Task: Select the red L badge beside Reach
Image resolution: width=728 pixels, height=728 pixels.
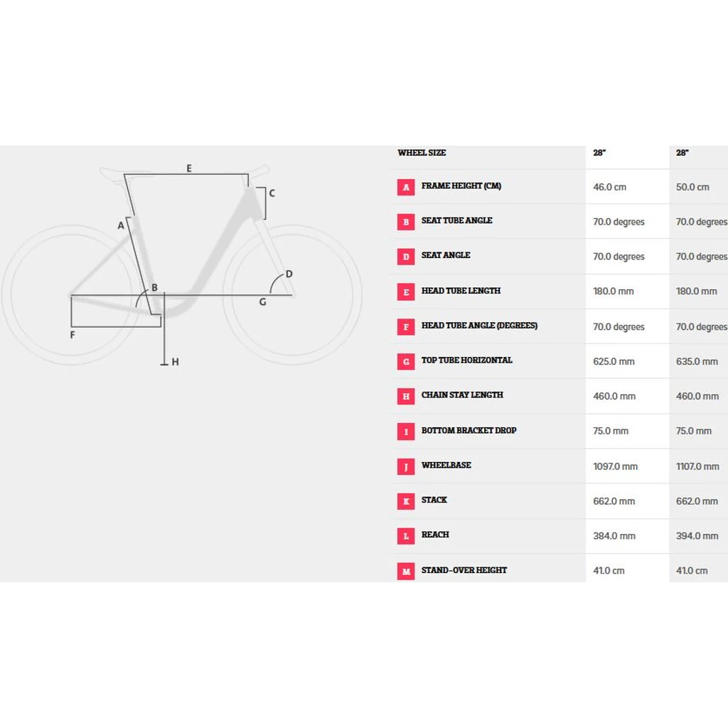Action: 406,536
